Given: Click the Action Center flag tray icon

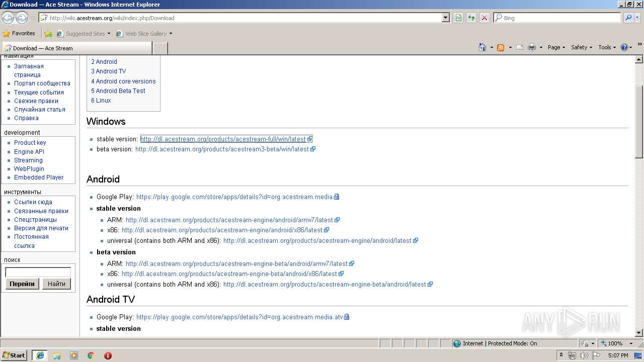Looking at the screenshot, I should [596, 355].
